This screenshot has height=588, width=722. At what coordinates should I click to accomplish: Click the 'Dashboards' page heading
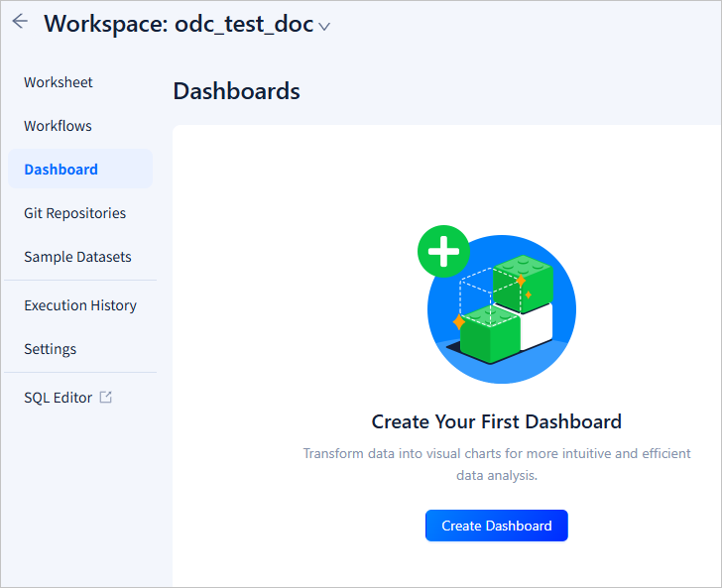[236, 91]
